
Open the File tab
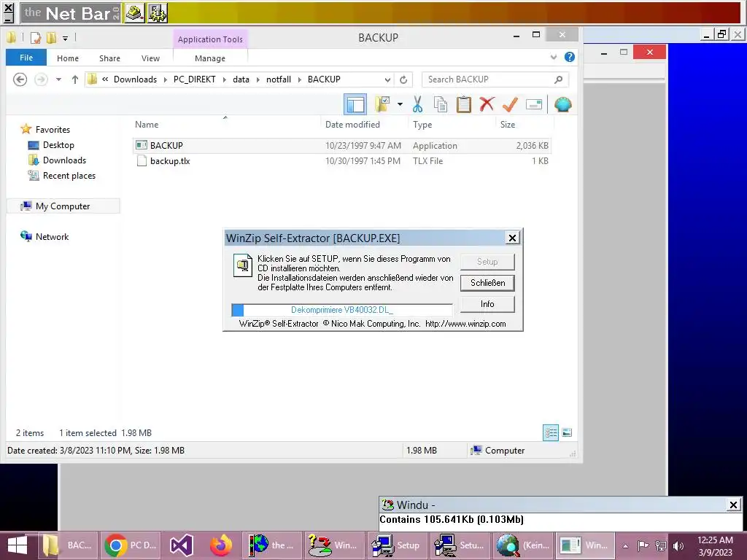[26, 58]
